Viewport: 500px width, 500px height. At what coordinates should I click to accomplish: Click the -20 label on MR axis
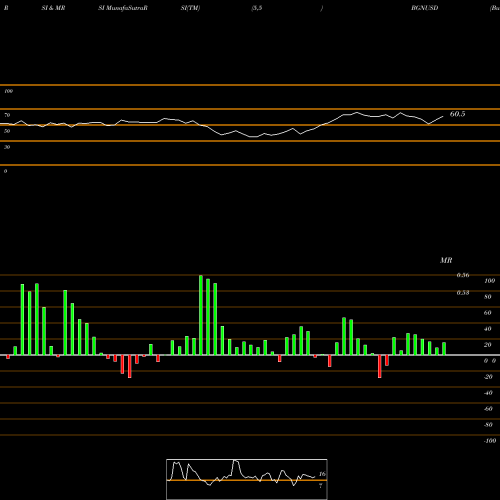(x=488, y=377)
